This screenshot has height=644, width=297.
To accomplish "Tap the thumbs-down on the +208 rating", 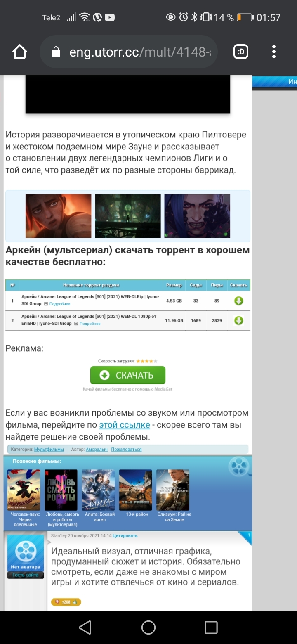I will point(57,602).
